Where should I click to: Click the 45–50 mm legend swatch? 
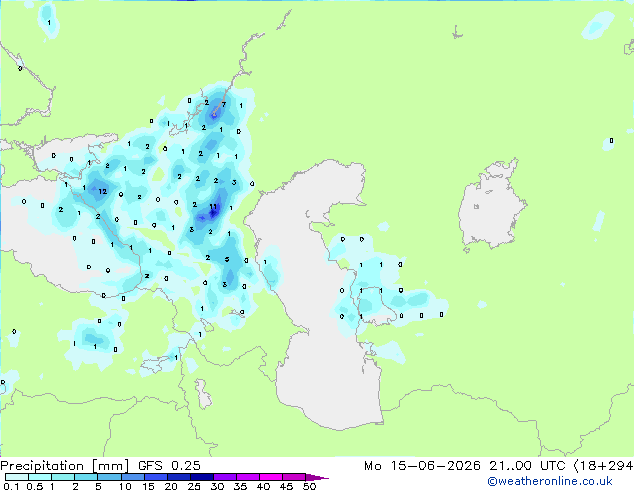[x=294, y=477]
